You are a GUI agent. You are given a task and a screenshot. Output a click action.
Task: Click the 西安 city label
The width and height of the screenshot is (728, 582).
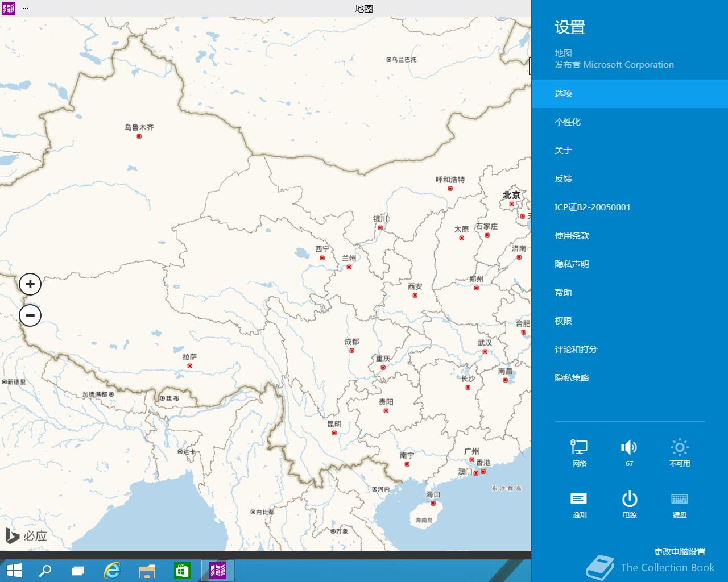click(415, 286)
